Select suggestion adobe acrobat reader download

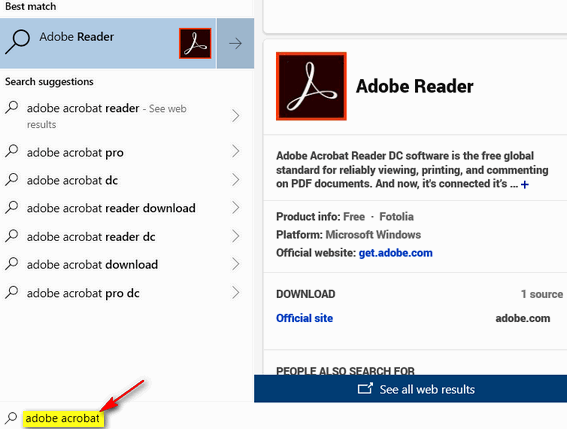tap(111, 208)
